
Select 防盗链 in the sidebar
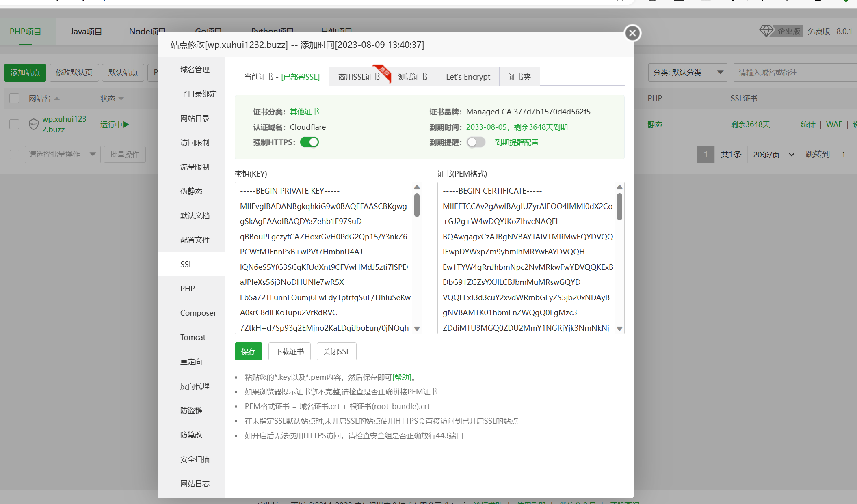[x=191, y=410]
